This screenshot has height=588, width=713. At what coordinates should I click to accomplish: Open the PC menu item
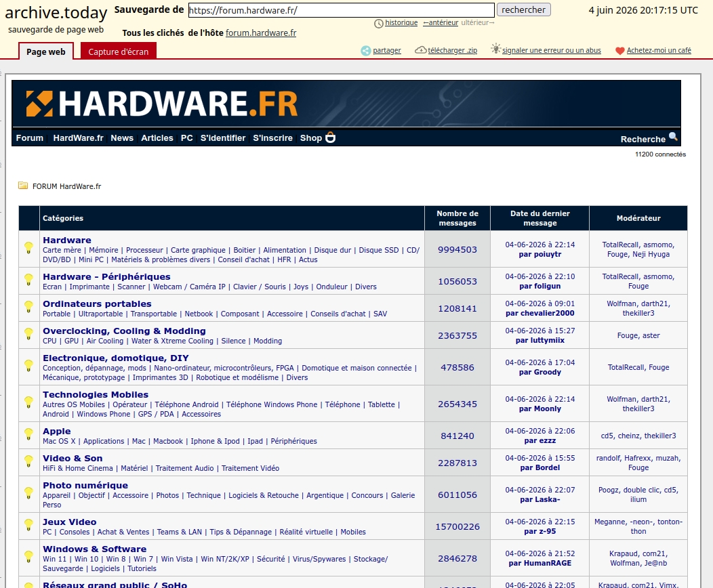[x=187, y=138]
